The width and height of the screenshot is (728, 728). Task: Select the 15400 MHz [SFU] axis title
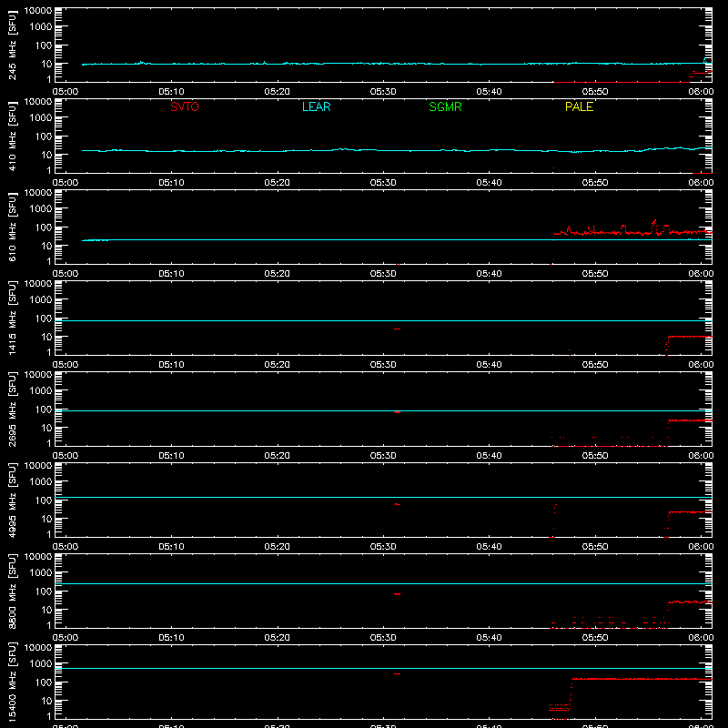12,682
